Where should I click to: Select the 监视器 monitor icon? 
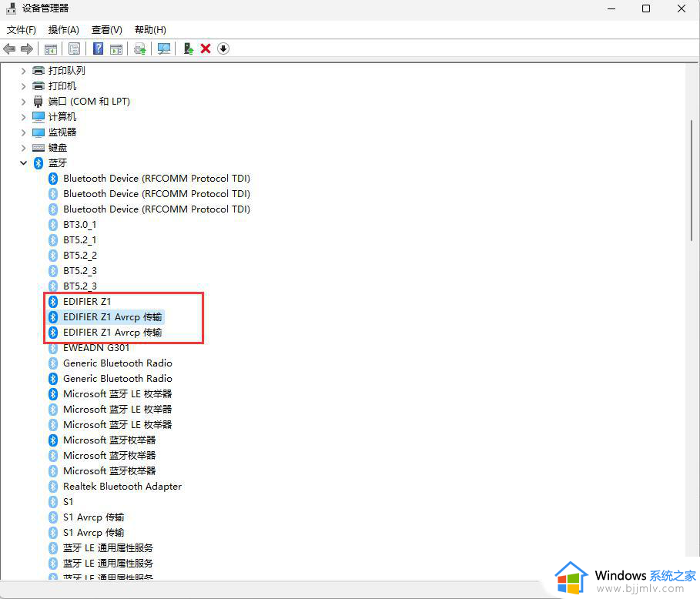(x=39, y=132)
